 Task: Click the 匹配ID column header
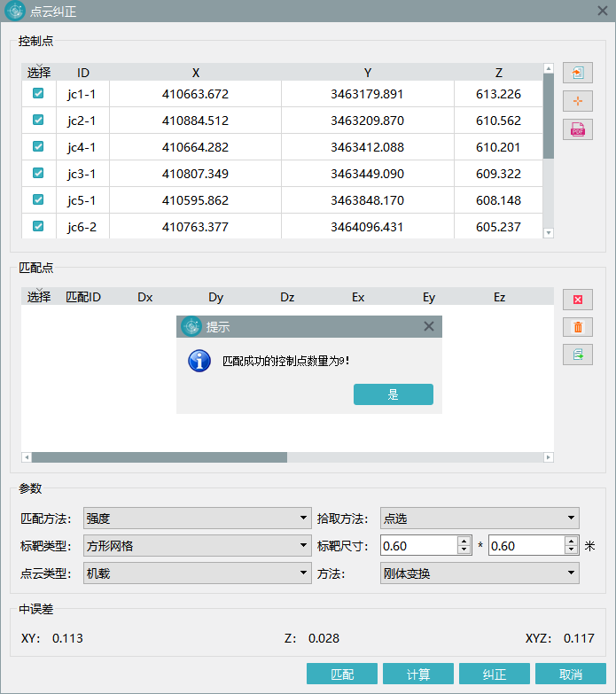point(83,298)
